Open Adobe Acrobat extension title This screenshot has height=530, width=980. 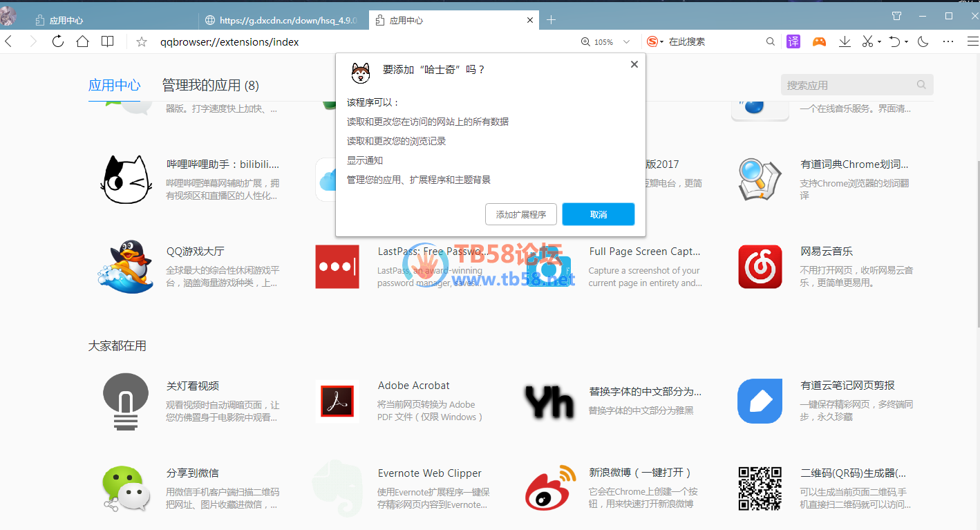click(413, 386)
